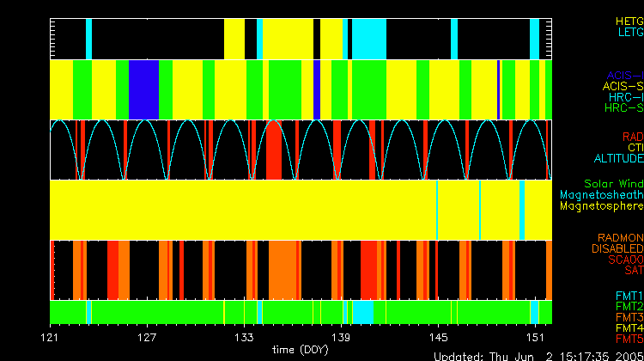
Task: Select the HRC-S legend label
Action: (x=623, y=108)
